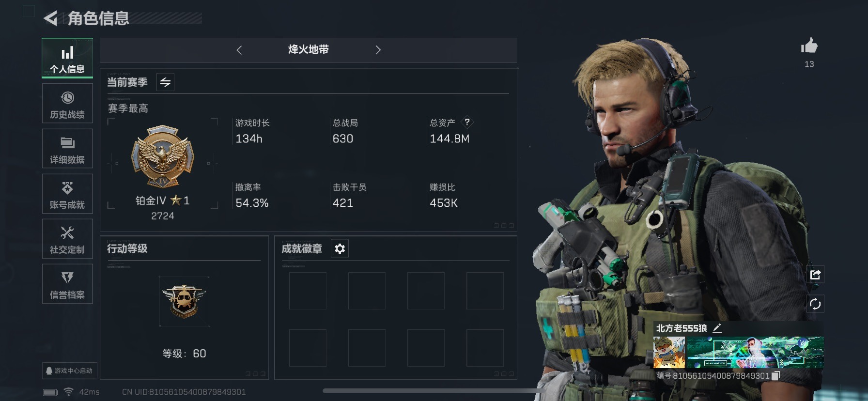Switch to previous mode with left chevron
868x401 pixels.
pyautogui.click(x=239, y=50)
